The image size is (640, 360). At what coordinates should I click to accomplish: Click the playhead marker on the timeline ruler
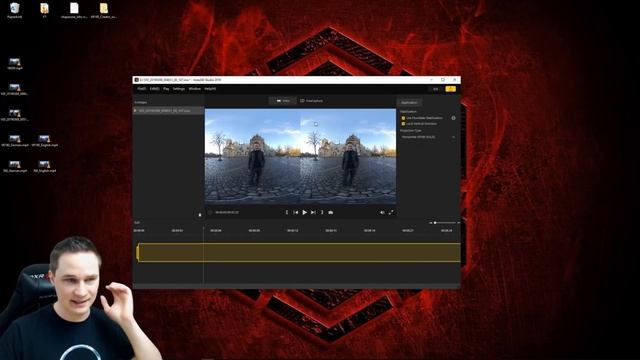(203, 229)
